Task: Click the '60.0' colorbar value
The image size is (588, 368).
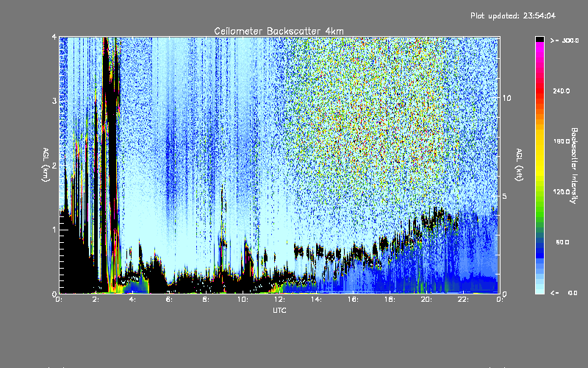Action: 562,242
